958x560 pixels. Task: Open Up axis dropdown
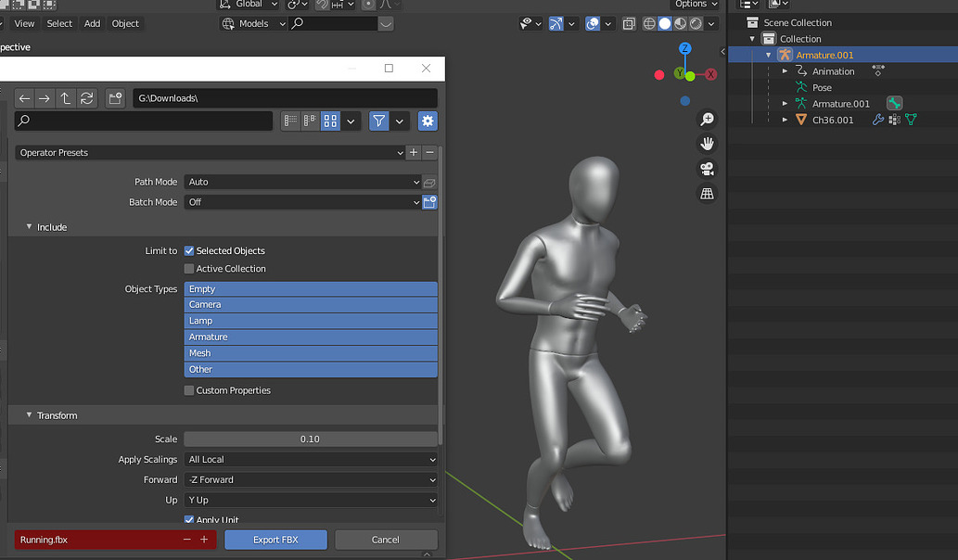(311, 500)
